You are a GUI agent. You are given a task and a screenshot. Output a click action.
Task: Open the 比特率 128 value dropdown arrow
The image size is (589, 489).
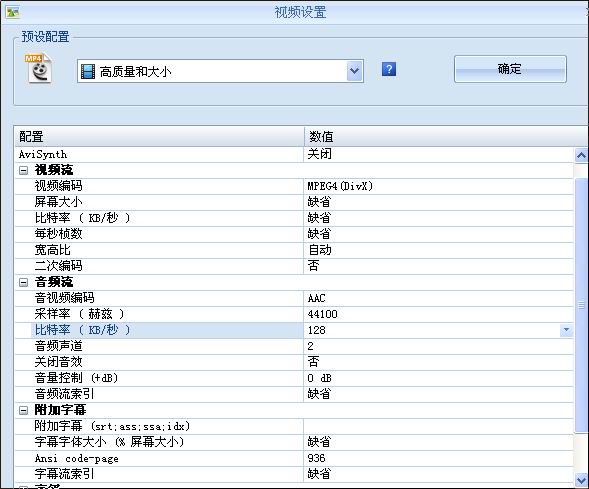click(566, 330)
